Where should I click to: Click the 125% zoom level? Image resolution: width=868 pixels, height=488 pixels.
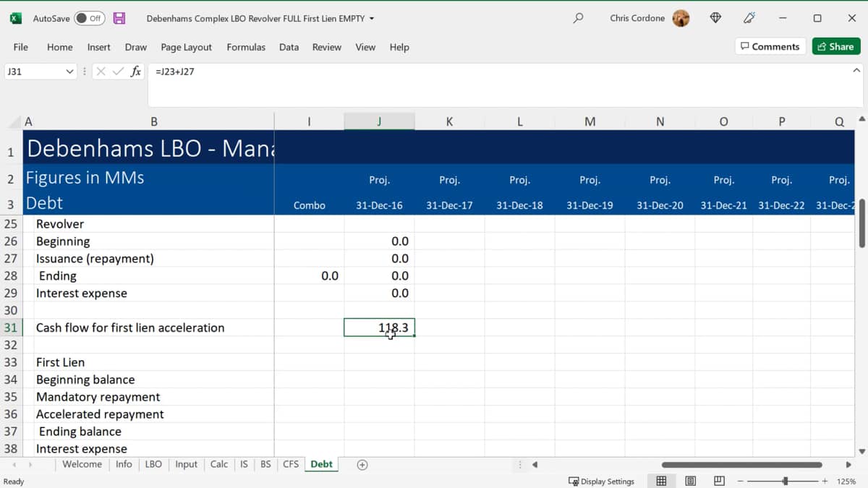pos(846,481)
